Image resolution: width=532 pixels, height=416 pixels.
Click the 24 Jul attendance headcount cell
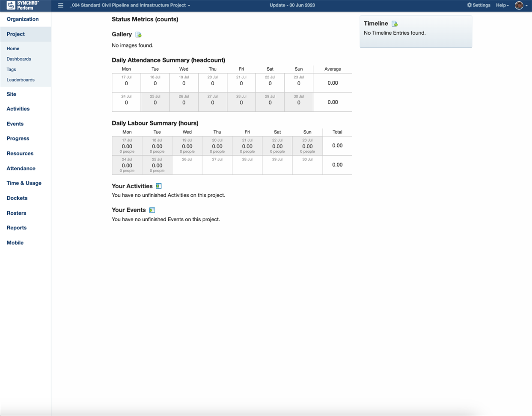[126, 102]
